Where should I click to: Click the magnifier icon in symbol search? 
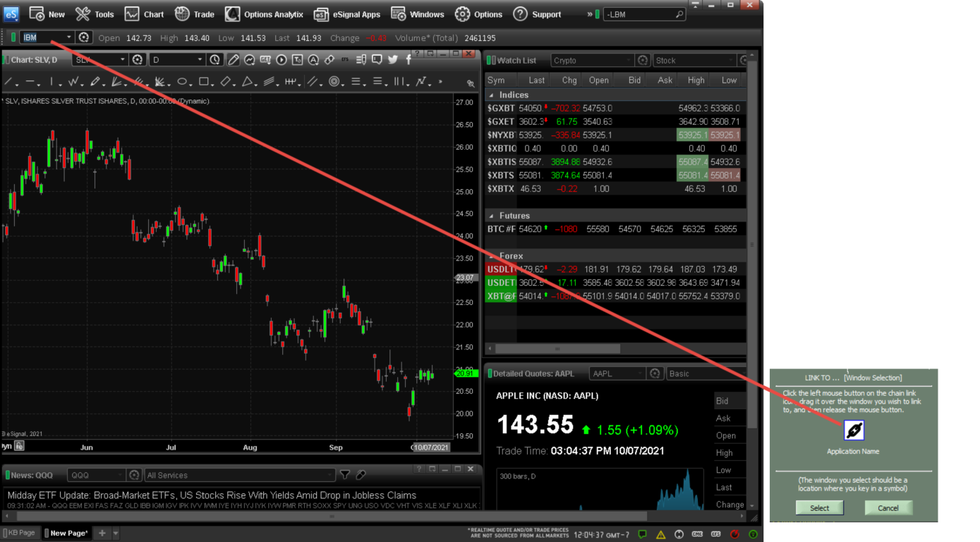pyautogui.click(x=679, y=14)
